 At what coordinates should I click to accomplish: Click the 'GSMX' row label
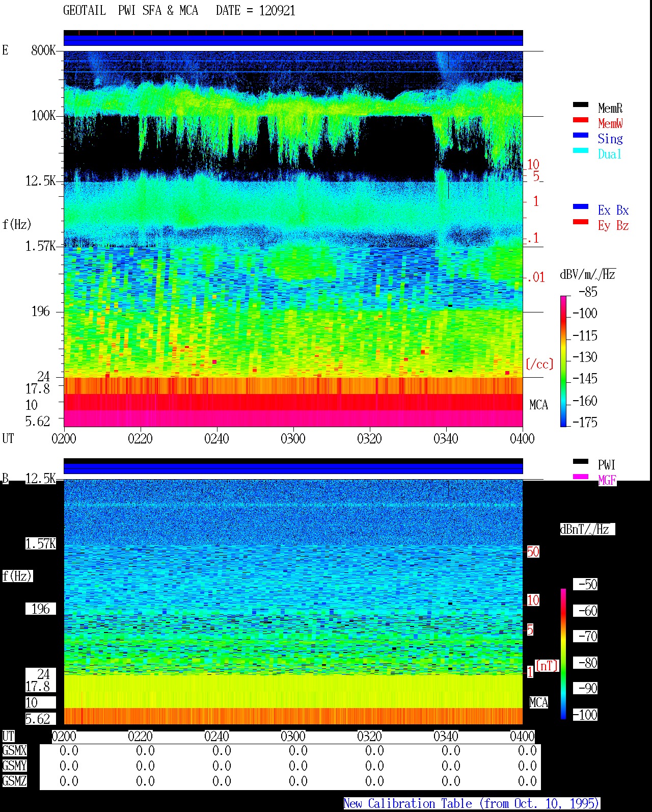click(14, 750)
